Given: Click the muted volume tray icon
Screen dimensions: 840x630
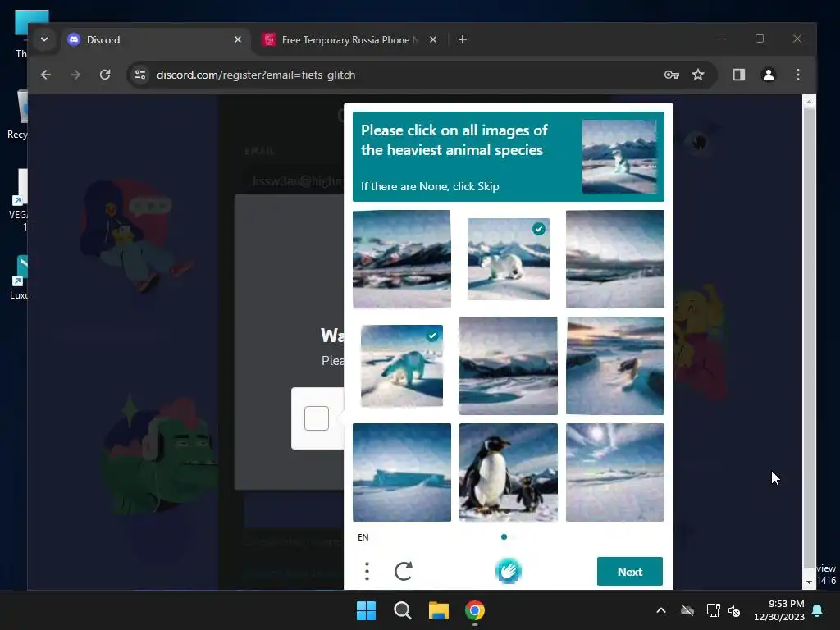Looking at the screenshot, I should (734, 610).
